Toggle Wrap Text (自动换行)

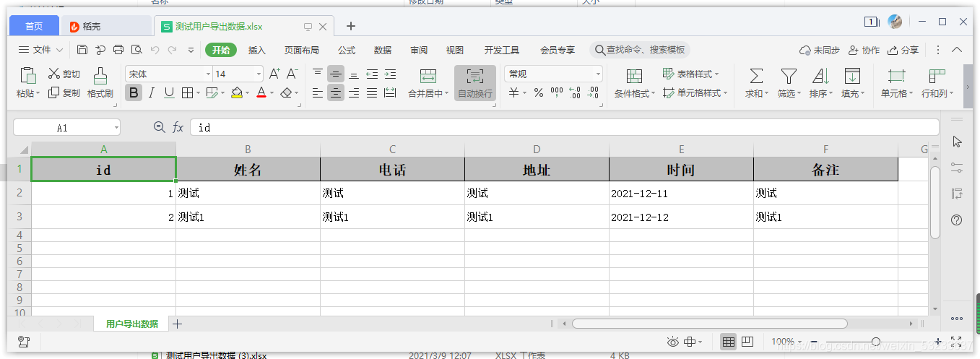pyautogui.click(x=475, y=83)
